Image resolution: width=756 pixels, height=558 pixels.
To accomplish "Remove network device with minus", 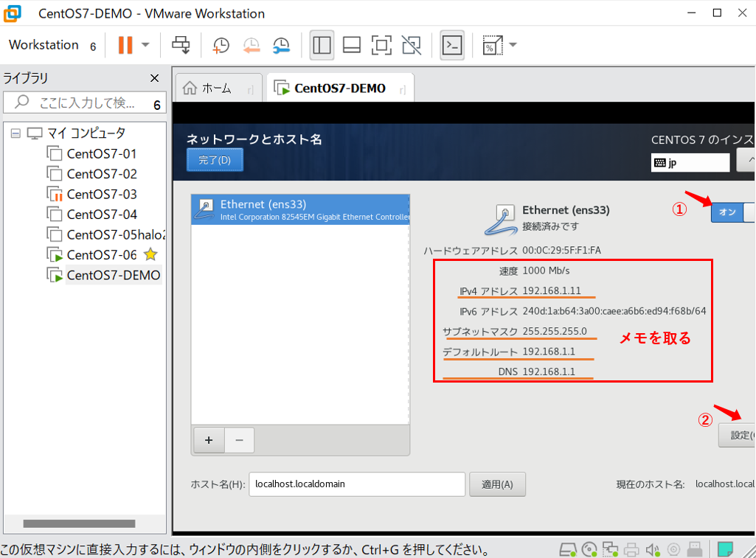I will click(x=239, y=440).
